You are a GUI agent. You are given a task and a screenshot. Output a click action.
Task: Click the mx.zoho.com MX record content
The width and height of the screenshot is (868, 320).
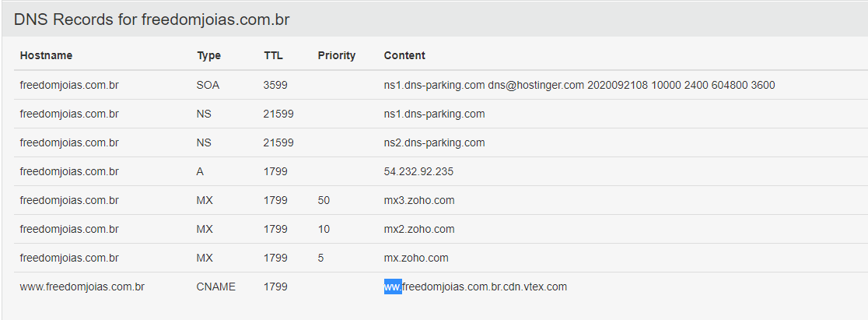[416, 258]
